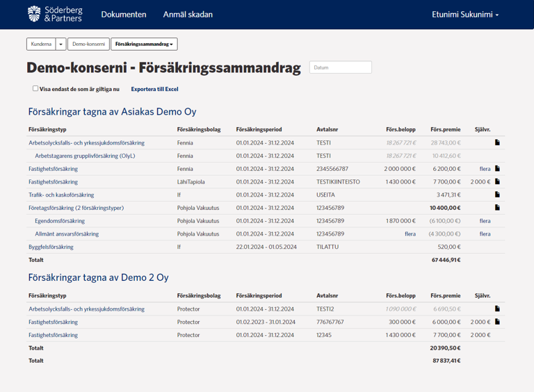Click 'flera' självrisk in Allmänt ansvarsförsäkring row
Image resolution: width=534 pixels, height=392 pixels.
(x=485, y=234)
